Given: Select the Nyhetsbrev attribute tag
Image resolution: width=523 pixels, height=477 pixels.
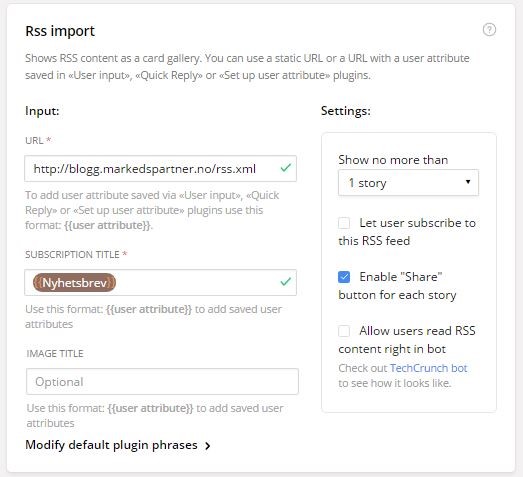Looking at the screenshot, I should coord(74,283).
